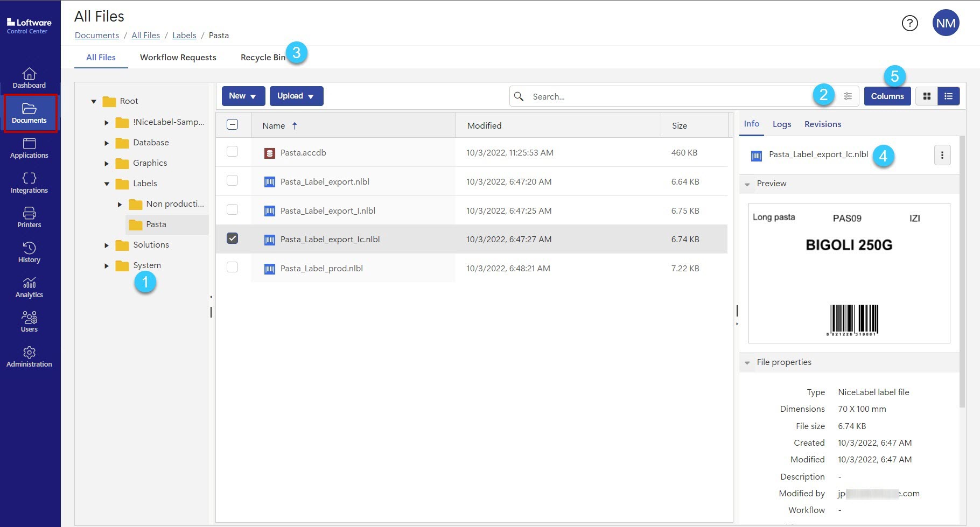Uncheck Pasta_Label_export_lc.nlbl checkbox
Viewport: 980px width, 527px height.
click(232, 238)
